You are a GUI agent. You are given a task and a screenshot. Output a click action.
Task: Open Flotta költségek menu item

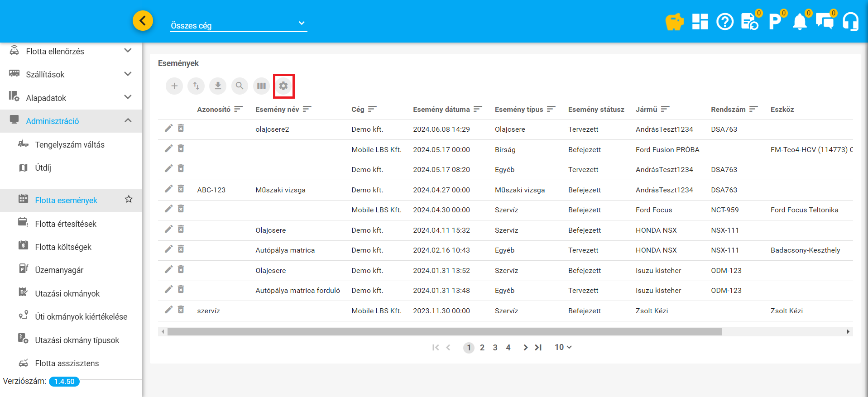tap(63, 247)
